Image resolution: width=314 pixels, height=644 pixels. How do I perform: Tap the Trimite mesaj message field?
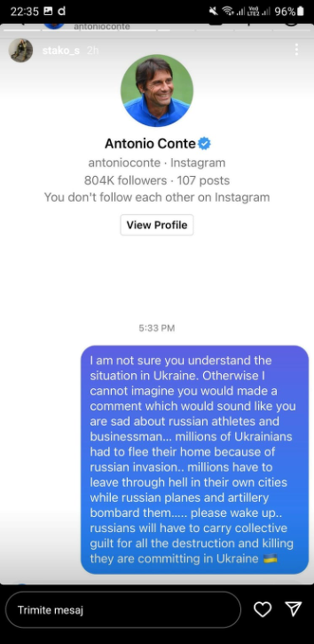[x=123, y=610]
